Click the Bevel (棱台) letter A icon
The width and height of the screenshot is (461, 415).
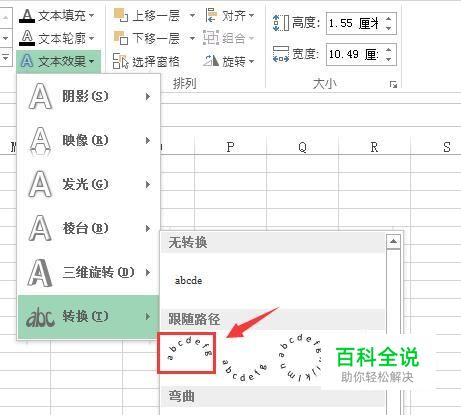(x=40, y=228)
